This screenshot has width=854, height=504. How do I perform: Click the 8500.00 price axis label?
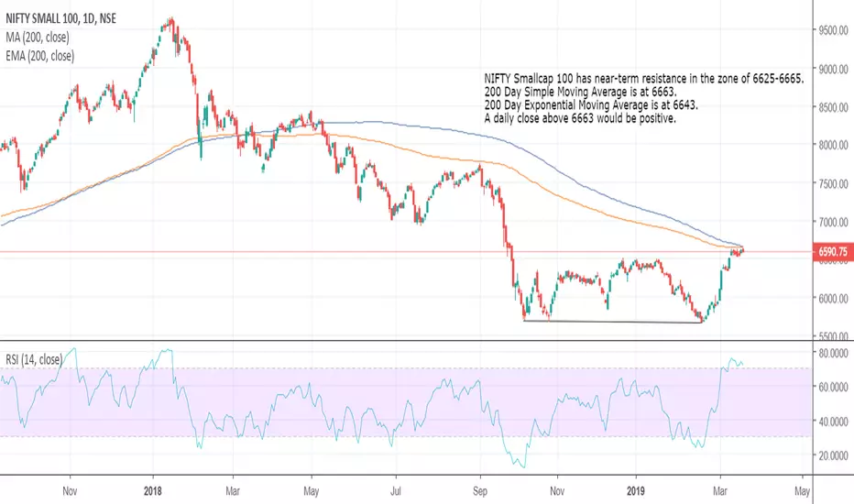[833, 107]
